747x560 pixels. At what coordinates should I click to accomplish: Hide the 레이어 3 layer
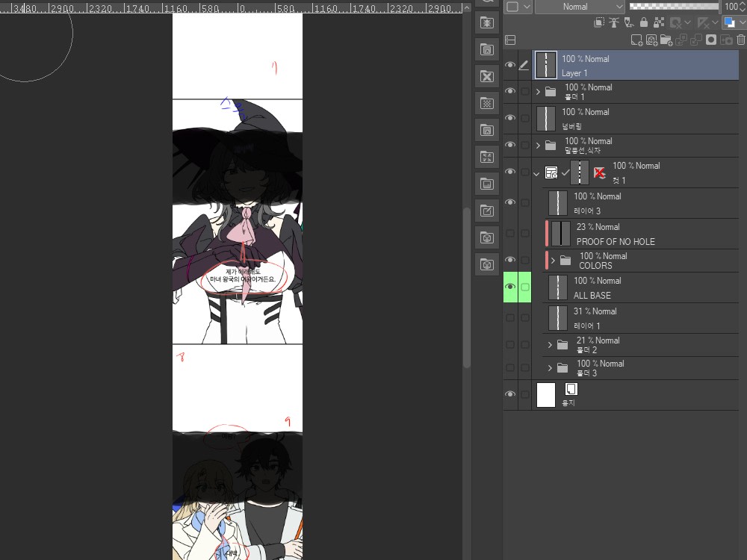pyautogui.click(x=510, y=202)
